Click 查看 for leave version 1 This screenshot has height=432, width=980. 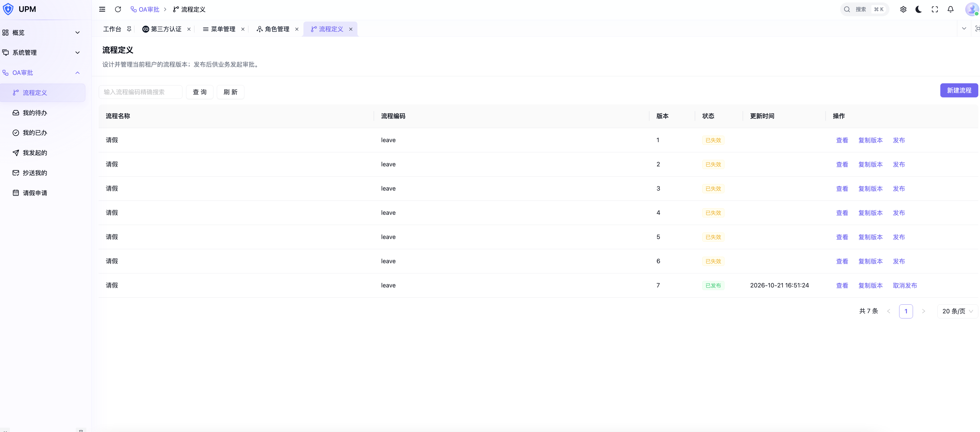[x=842, y=140]
